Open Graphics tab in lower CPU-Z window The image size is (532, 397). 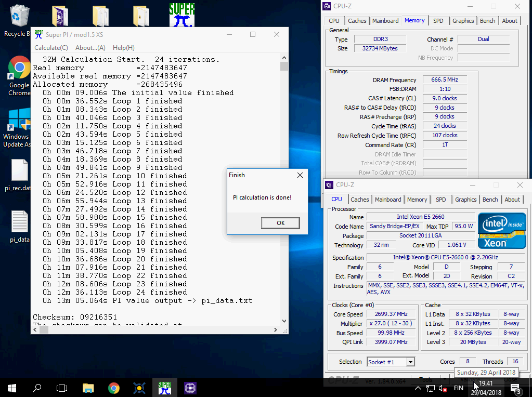tap(465, 200)
